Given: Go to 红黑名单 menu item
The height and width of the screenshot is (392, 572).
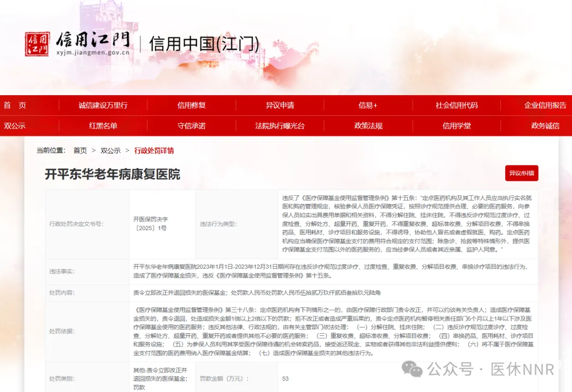Looking at the screenshot, I should [x=103, y=126].
